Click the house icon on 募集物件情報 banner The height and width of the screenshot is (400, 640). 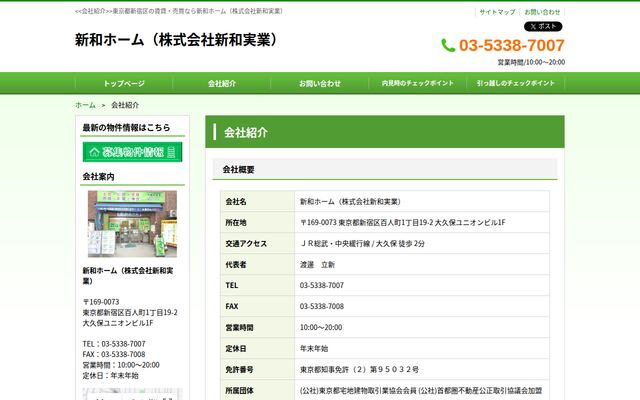click(95, 152)
